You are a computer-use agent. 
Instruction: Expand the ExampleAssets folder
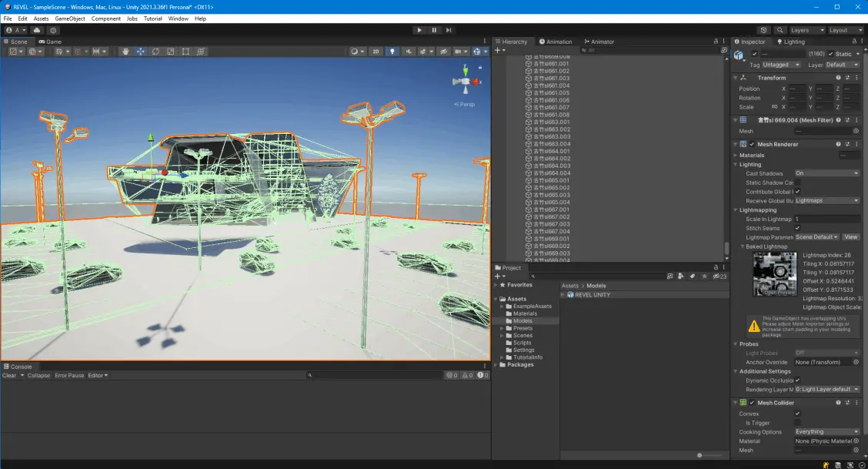point(502,307)
